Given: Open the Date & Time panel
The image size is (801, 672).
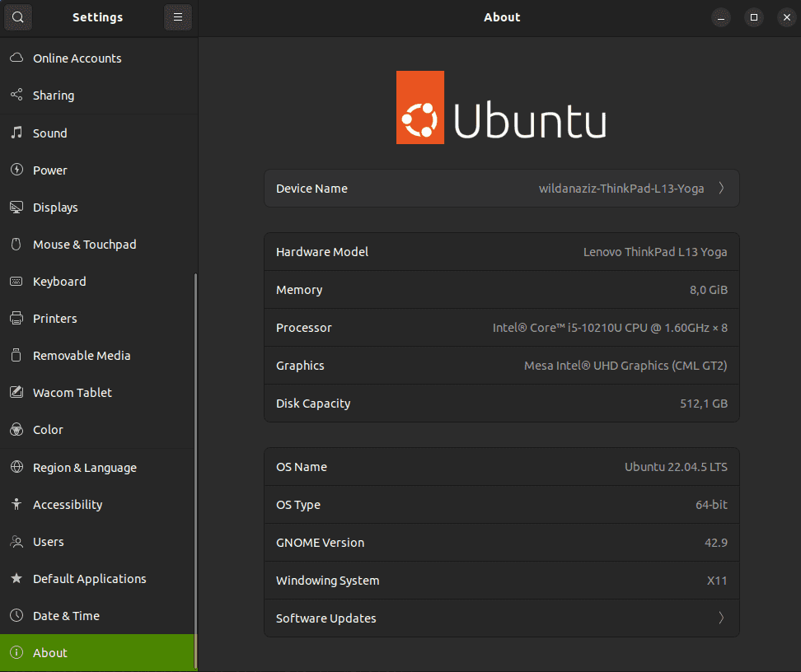Looking at the screenshot, I should [66, 616].
